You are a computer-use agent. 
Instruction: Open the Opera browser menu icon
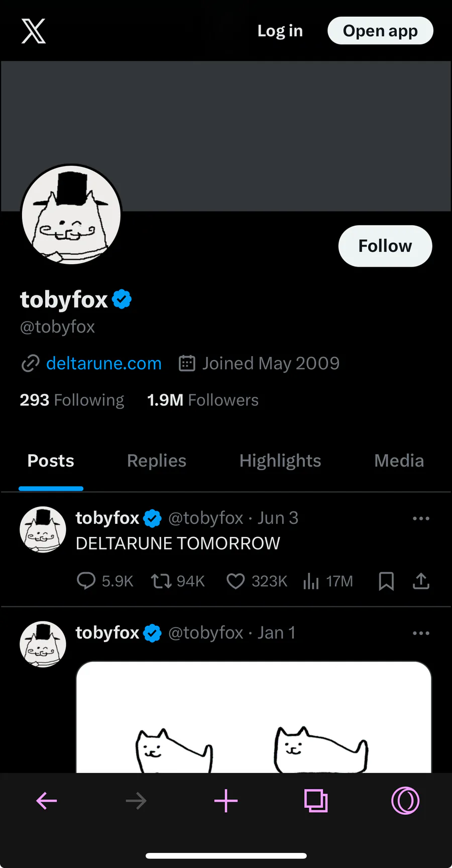(x=405, y=801)
